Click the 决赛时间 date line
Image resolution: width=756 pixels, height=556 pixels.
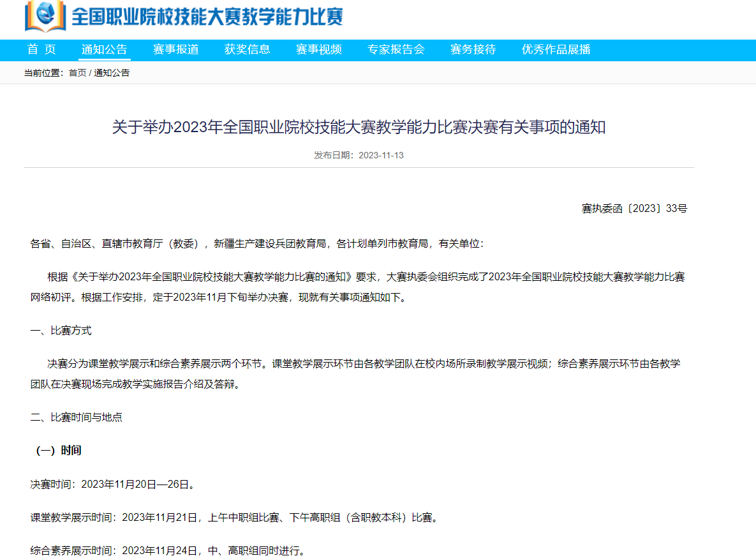pos(112,485)
